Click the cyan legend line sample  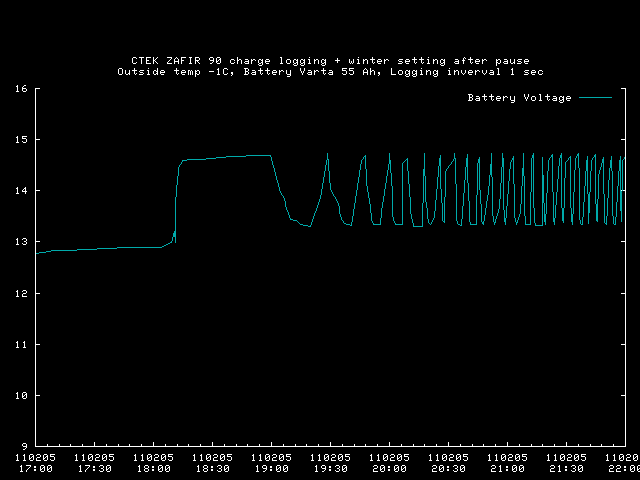594,98
